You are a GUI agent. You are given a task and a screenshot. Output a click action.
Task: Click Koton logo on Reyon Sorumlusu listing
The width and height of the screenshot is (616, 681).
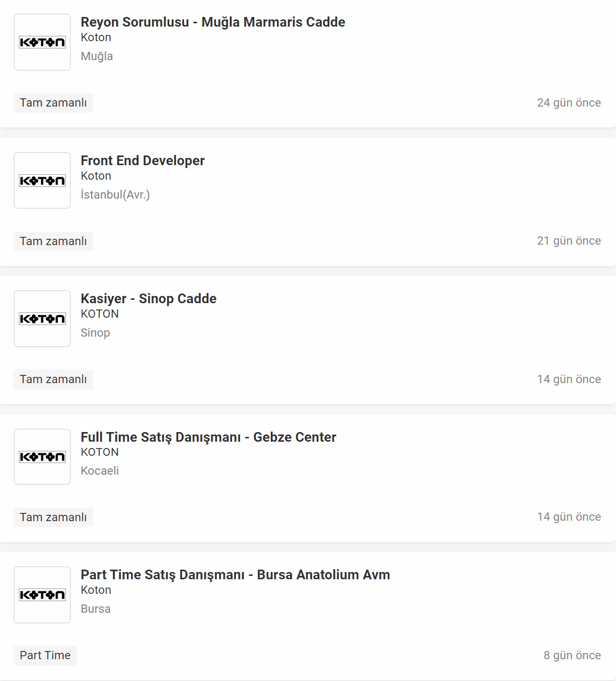tap(42, 42)
